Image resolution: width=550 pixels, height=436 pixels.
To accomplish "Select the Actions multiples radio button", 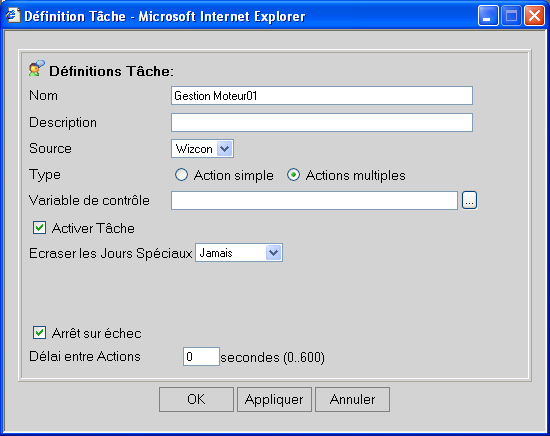I will pyautogui.click(x=293, y=175).
